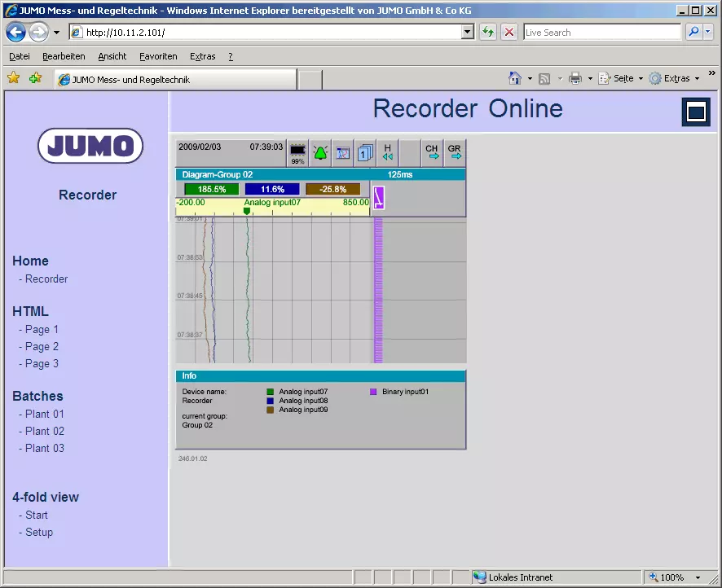Open the diagram view icon in the toolbar

coord(341,153)
